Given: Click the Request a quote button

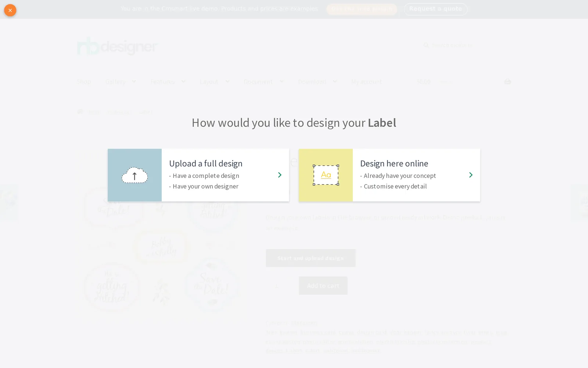Looking at the screenshot, I should (x=435, y=9).
